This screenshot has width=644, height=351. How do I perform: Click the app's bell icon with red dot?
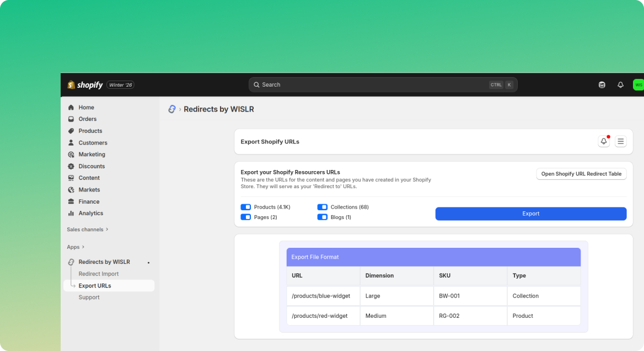[x=603, y=141]
